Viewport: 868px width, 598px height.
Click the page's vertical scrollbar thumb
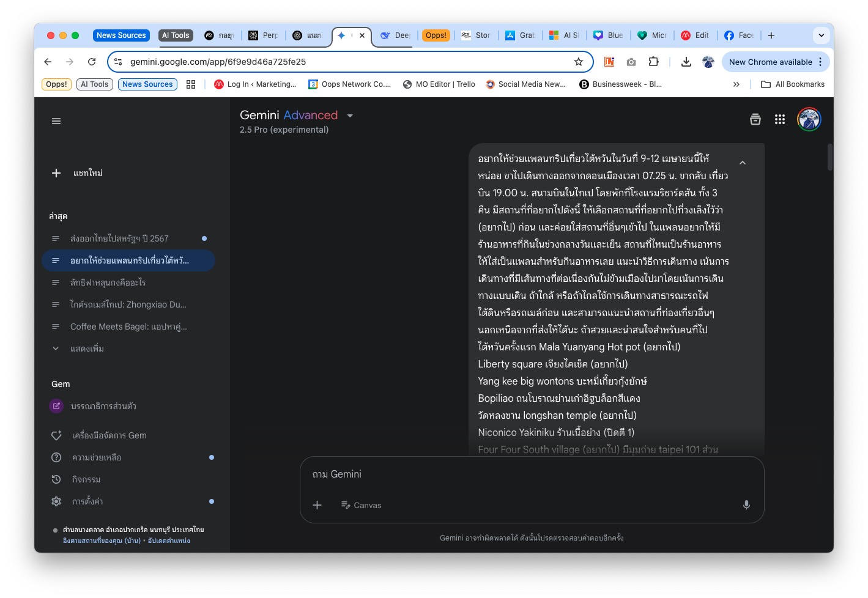pos(830,157)
